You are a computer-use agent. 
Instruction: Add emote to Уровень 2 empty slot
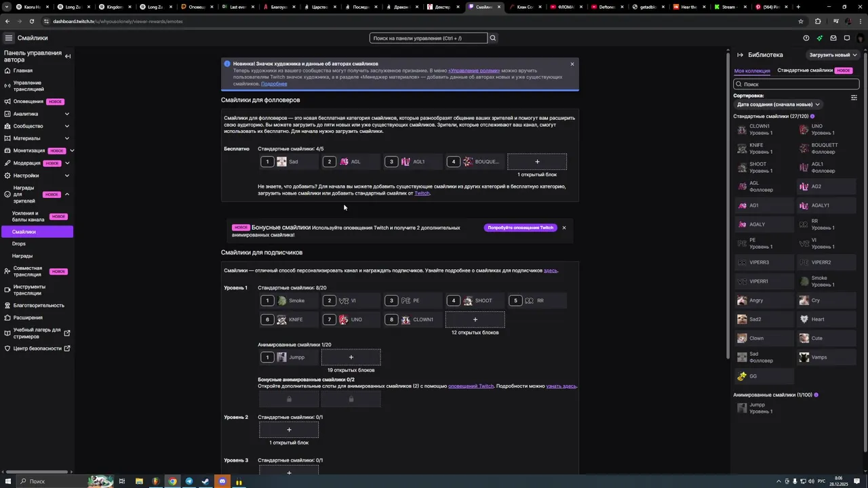pos(289,430)
